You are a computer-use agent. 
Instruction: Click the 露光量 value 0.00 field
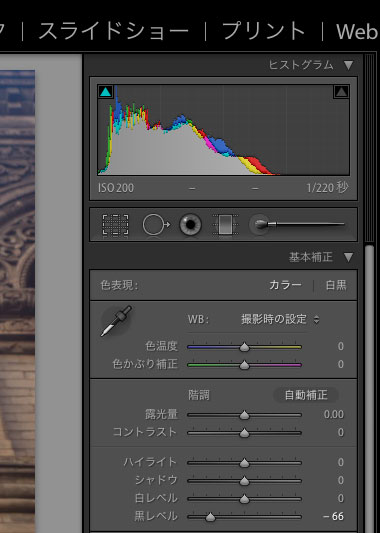[333, 414]
